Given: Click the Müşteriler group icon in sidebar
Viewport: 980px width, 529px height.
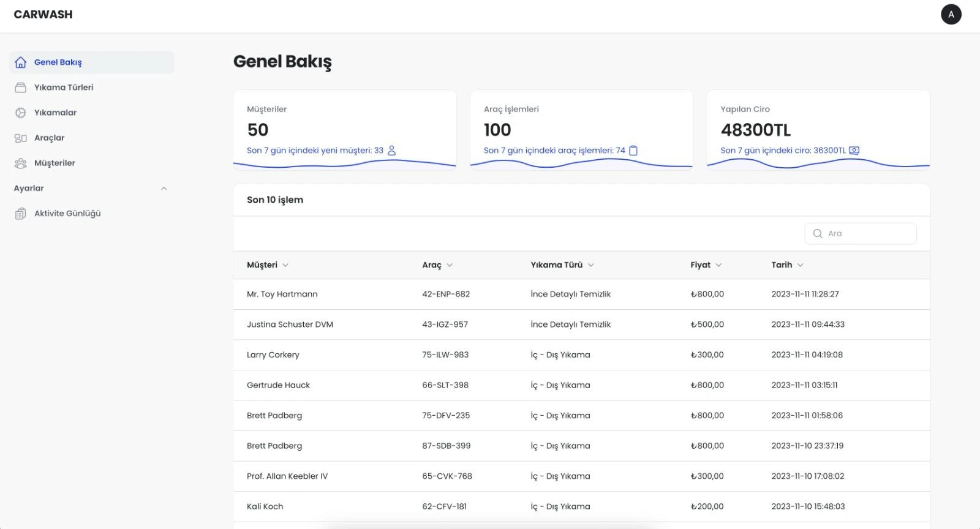Looking at the screenshot, I should point(20,163).
